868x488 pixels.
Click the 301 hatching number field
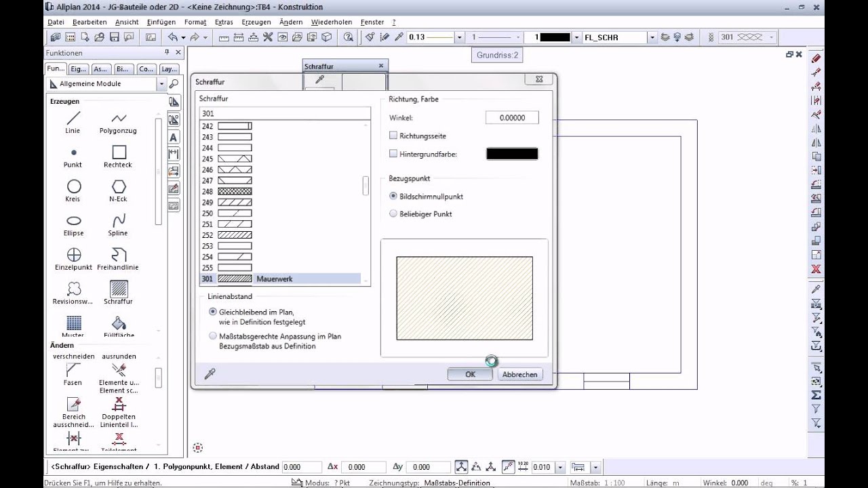click(x=285, y=113)
